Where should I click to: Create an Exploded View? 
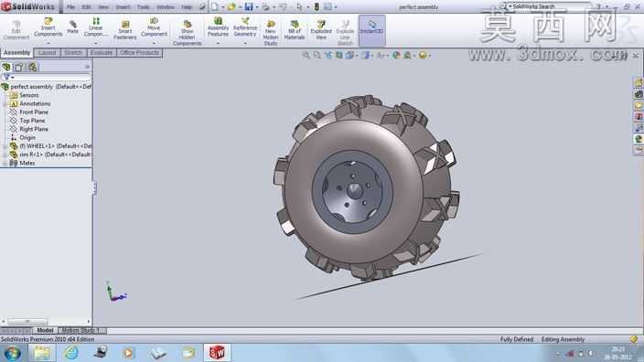[321, 30]
